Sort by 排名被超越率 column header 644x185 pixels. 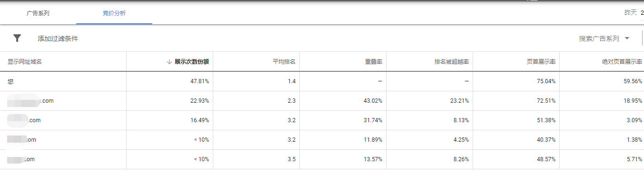pos(452,62)
